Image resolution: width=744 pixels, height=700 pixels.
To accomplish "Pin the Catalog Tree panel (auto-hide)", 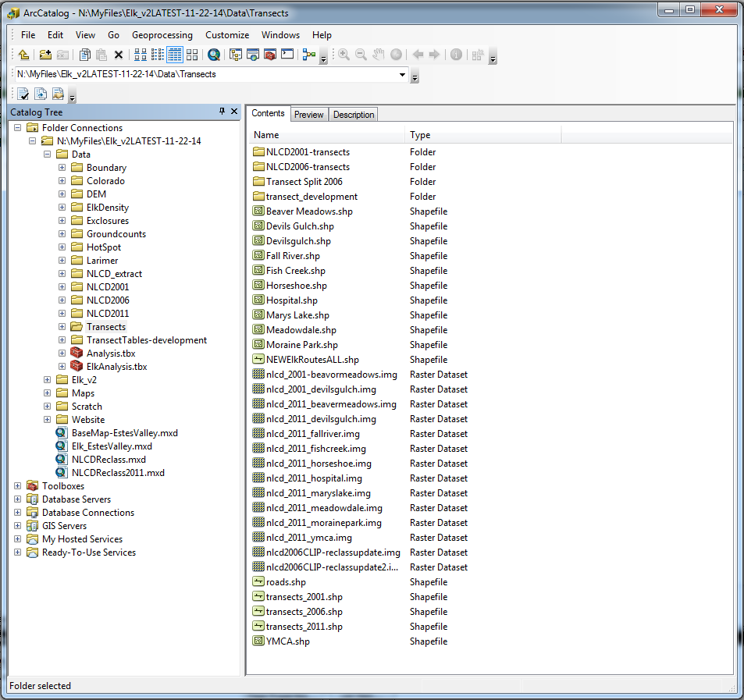I will click(x=222, y=112).
